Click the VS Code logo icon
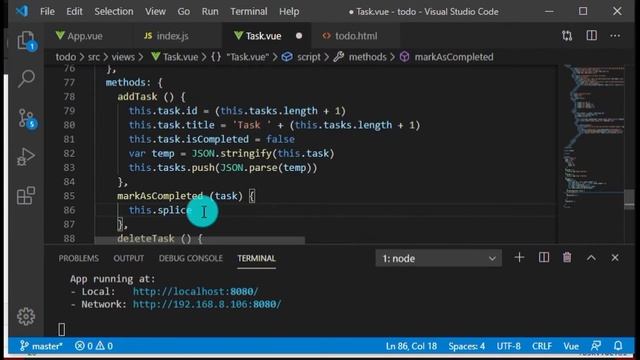 pos(22,11)
